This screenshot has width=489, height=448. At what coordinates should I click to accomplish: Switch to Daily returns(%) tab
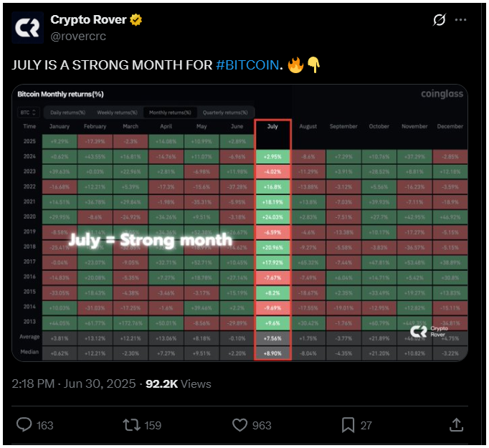(x=67, y=113)
